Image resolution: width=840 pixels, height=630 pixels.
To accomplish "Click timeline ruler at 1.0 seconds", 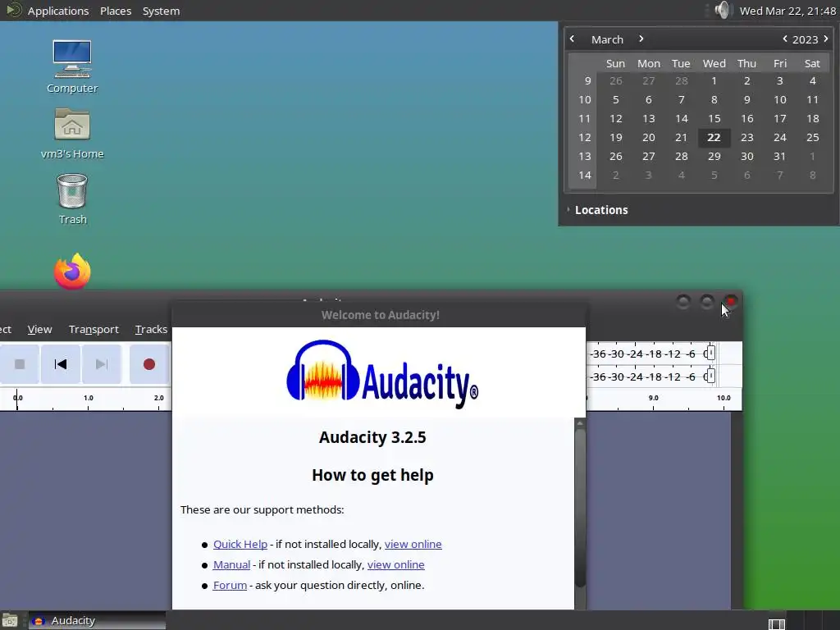I will pos(89,398).
